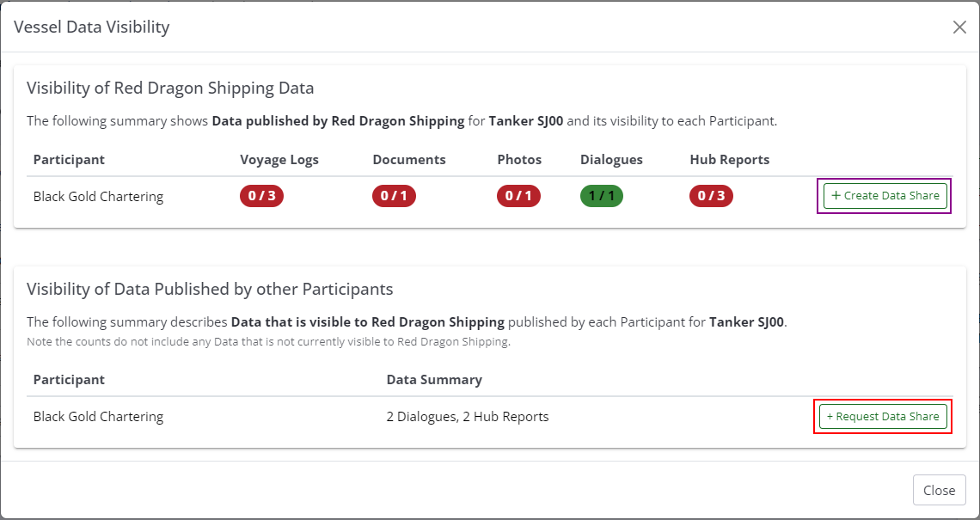
Task: Click the Data Summary column header
Action: [434, 380]
